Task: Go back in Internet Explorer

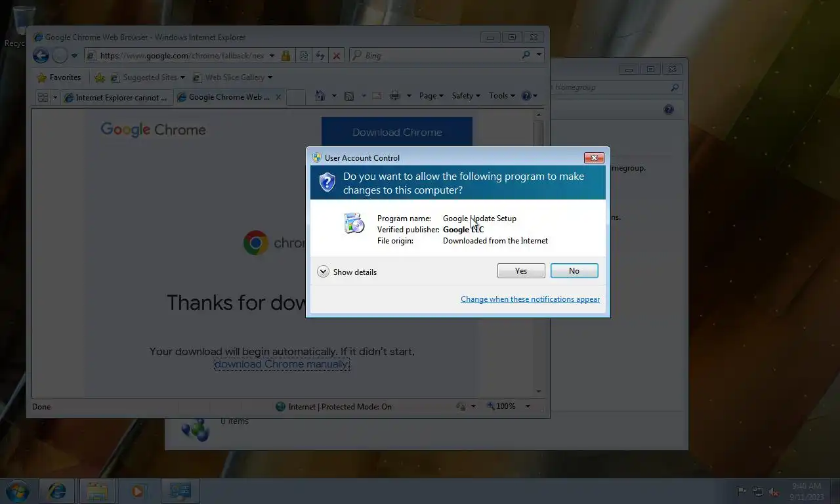Action: click(x=41, y=56)
